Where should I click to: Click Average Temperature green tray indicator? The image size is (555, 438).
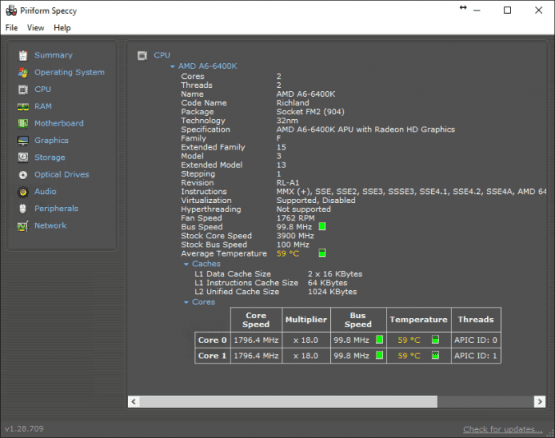click(x=322, y=253)
